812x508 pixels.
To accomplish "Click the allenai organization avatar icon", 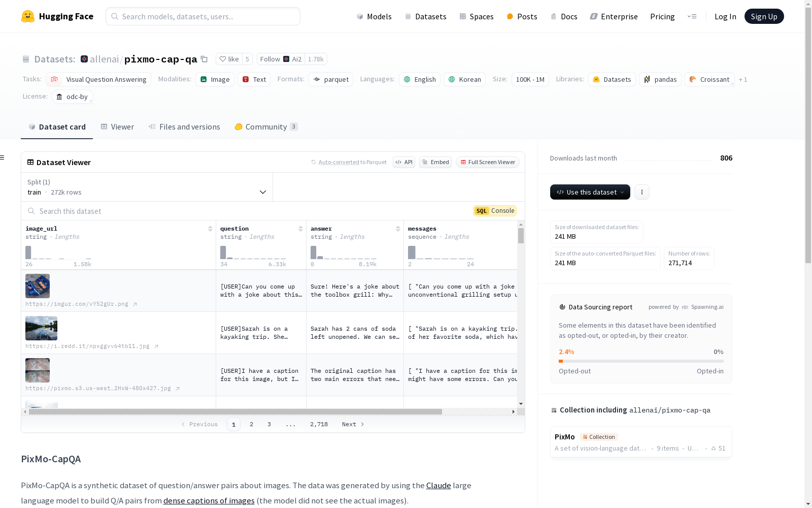I will tap(84, 59).
